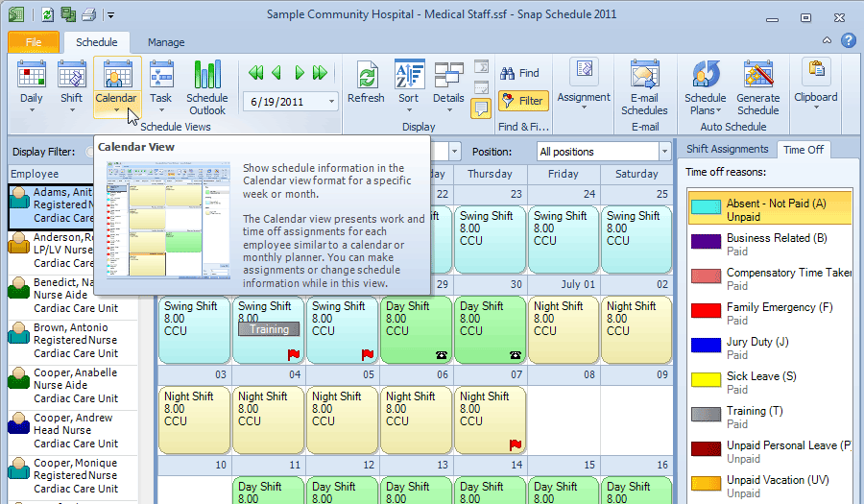Click the refresh icon in quick access toolbar
This screenshot has height=504, width=864.
point(48,14)
